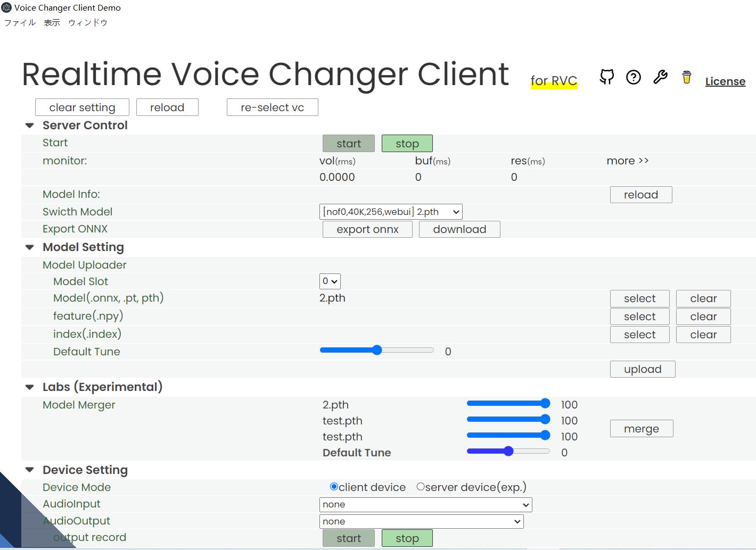Click the Default Tune slider in Model Setting
The image size is (756, 550).
(377, 350)
